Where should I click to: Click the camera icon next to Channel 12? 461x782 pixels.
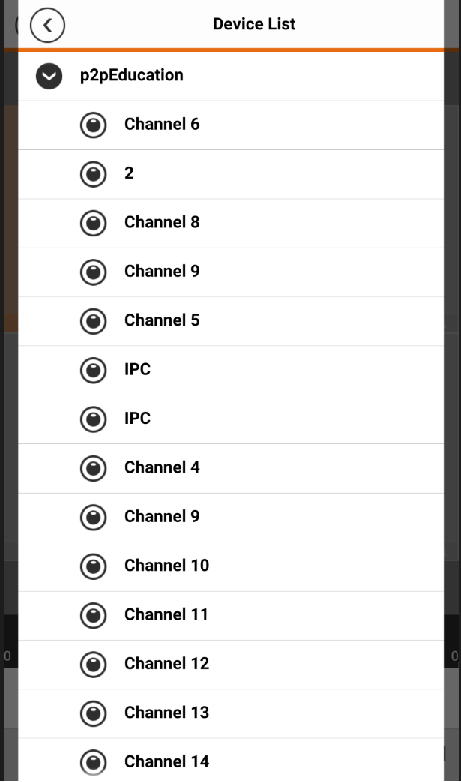(93, 664)
